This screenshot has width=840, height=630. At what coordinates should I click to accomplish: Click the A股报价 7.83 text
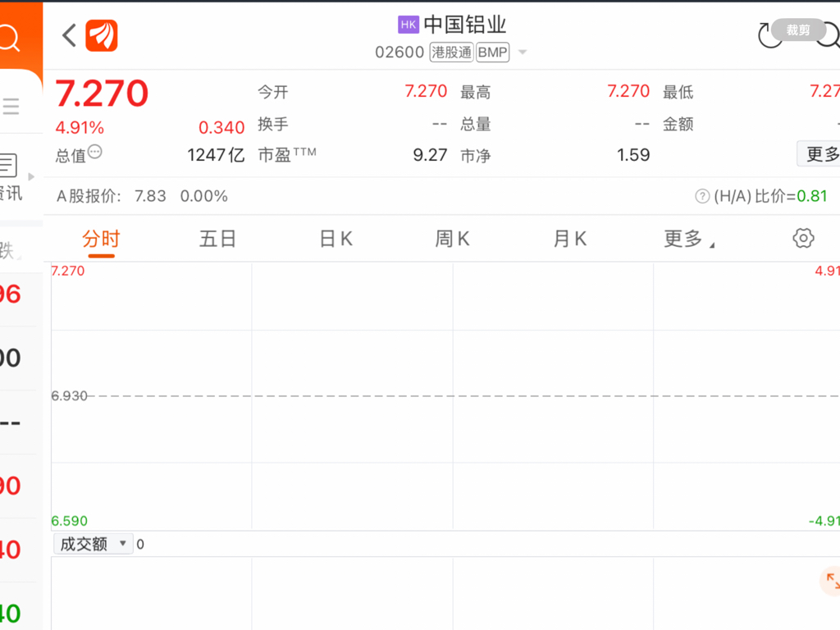pos(112,196)
